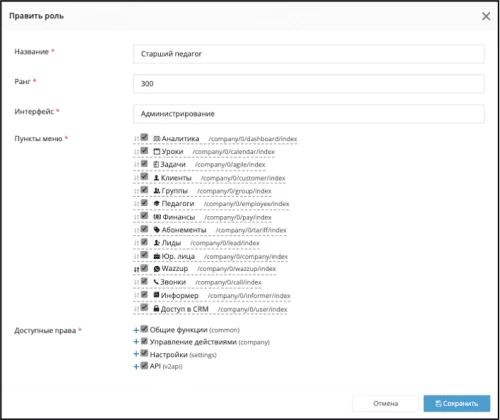Image resolution: width=500 pixels, height=420 pixels.
Task: Click the tag icon next to Абонементы
Action: coord(157,230)
